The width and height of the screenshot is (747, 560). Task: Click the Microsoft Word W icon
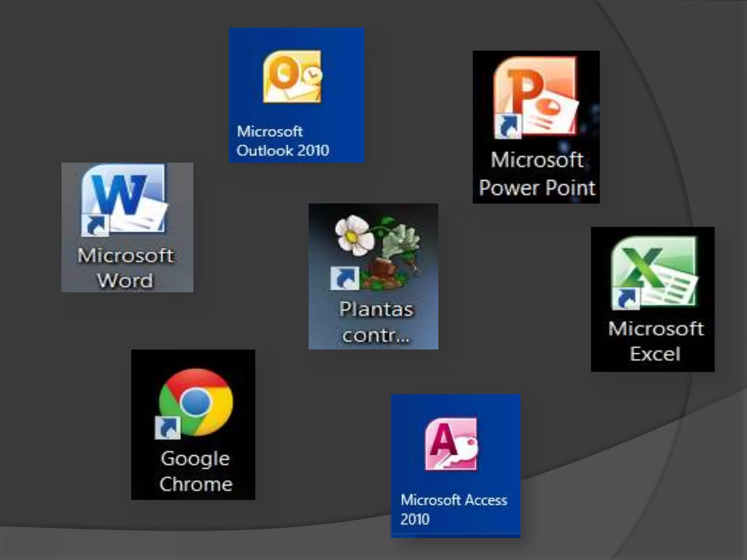(124, 199)
